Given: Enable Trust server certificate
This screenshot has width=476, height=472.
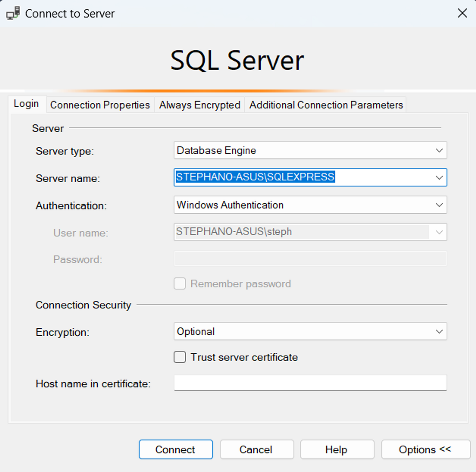Looking at the screenshot, I should coord(179,357).
